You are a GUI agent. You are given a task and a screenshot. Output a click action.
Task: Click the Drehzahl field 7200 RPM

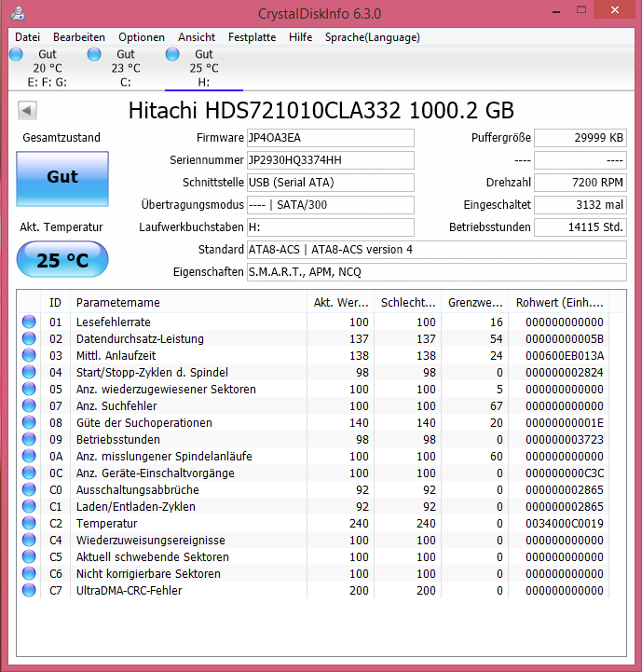coord(581,183)
